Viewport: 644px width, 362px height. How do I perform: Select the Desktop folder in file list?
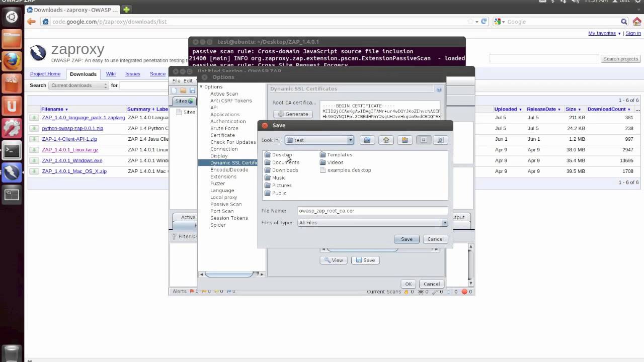tap(278, 155)
